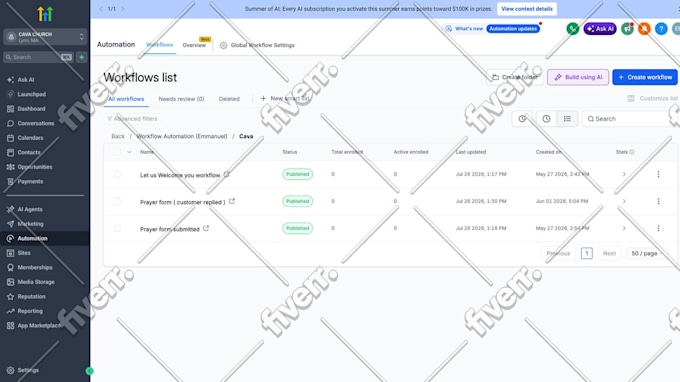This screenshot has width=680, height=382.
Task: Select Needs review (0) tab
Action: 181,99
